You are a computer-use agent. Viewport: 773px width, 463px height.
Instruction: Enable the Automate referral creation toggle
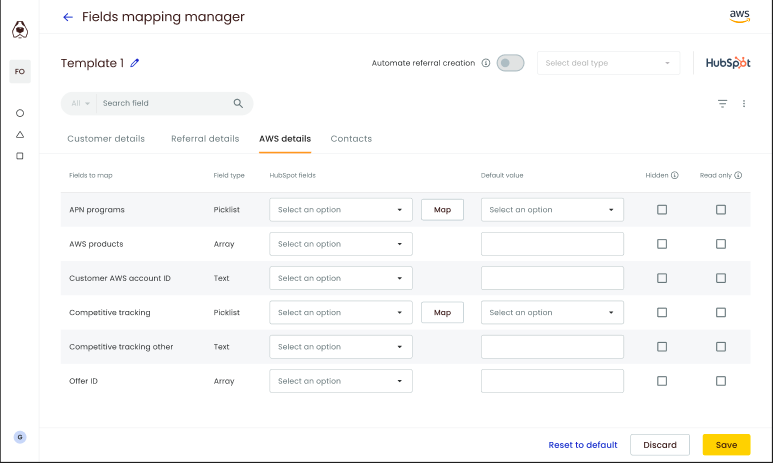coord(510,63)
